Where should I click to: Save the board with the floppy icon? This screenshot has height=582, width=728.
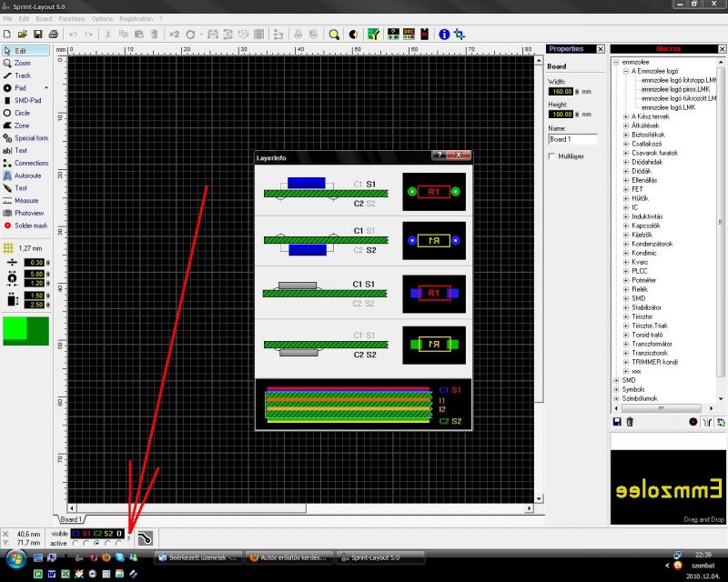[x=37, y=35]
